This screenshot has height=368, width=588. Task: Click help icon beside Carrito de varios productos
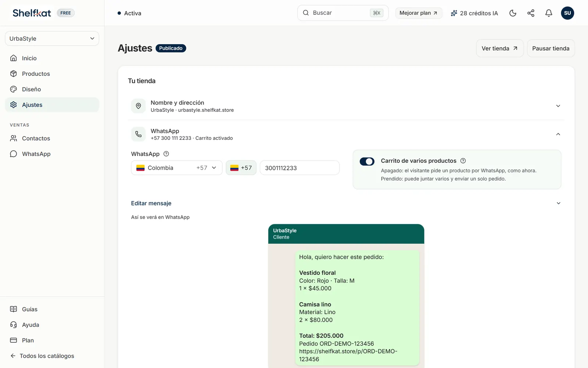[x=463, y=161]
